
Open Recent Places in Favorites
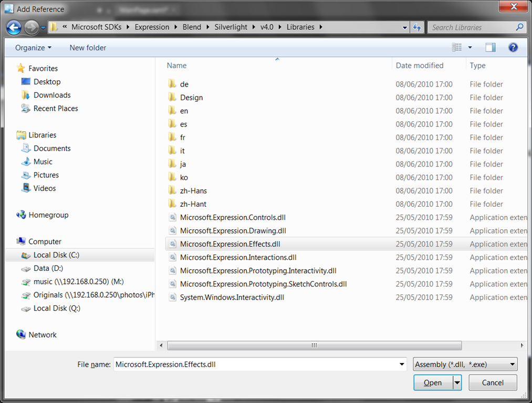(x=56, y=109)
